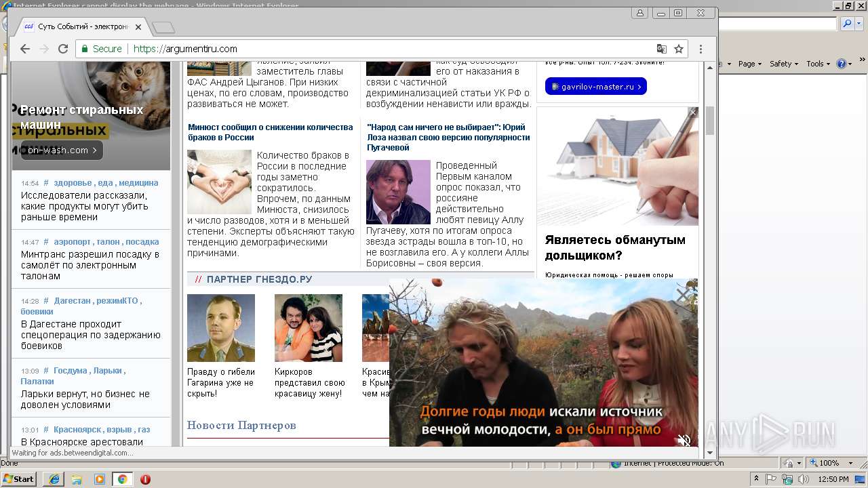Click the on-wash.com ad button
The image size is (868, 488).
(x=62, y=150)
